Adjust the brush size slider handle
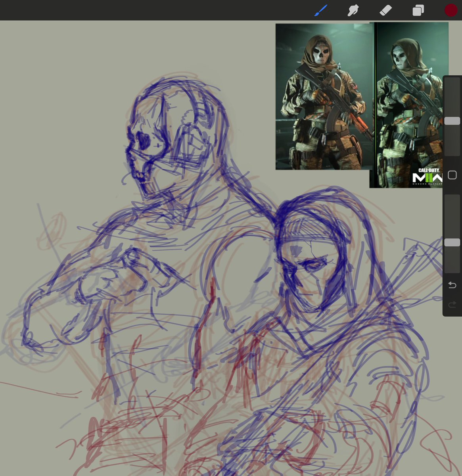Screen dimensions: 462x476 point(452,121)
